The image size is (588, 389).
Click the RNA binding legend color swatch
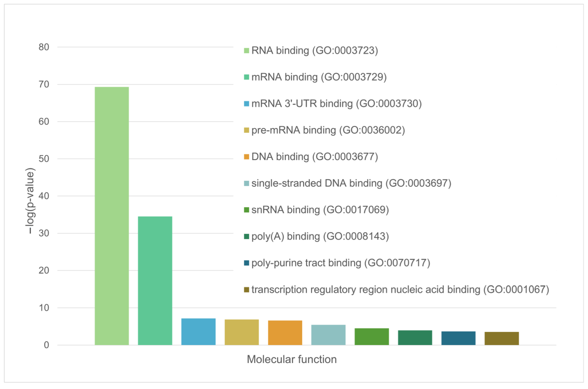point(246,51)
